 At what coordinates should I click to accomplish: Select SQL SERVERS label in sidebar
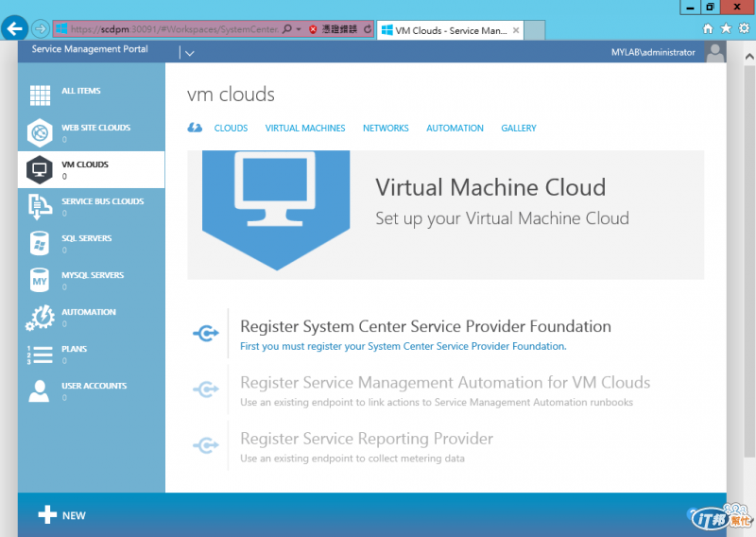(86, 238)
